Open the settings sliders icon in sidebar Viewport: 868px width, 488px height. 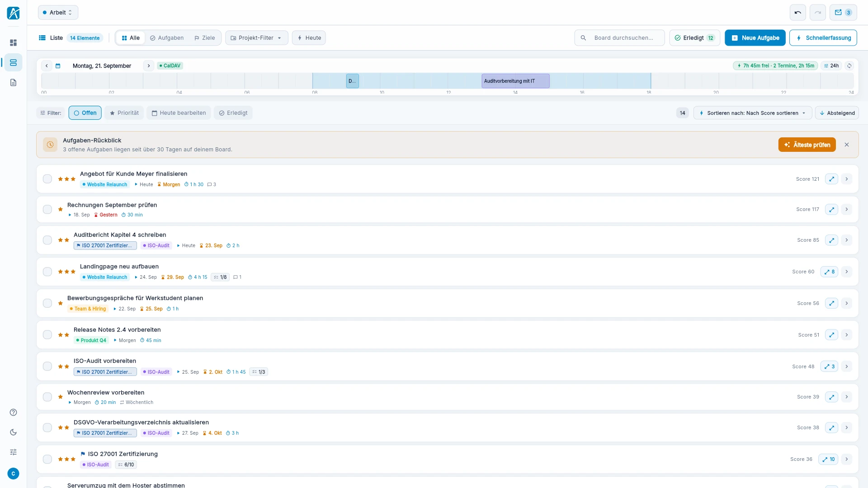[x=13, y=452]
